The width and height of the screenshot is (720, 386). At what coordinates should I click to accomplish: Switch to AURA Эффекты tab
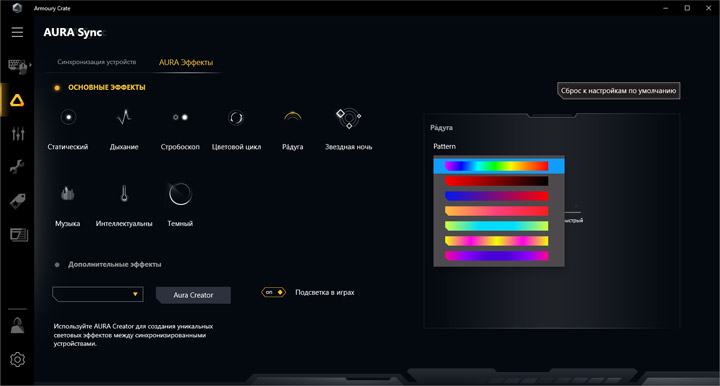(x=186, y=62)
